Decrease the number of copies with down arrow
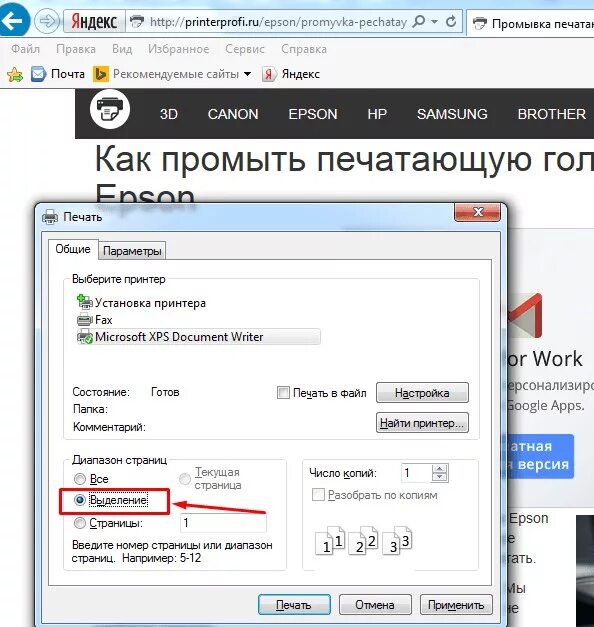 tap(440, 477)
